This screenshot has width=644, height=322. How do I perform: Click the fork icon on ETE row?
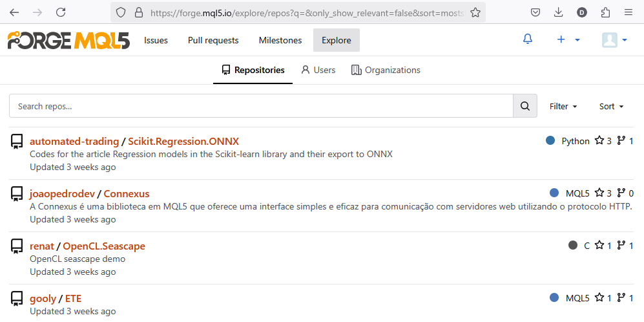point(621,297)
